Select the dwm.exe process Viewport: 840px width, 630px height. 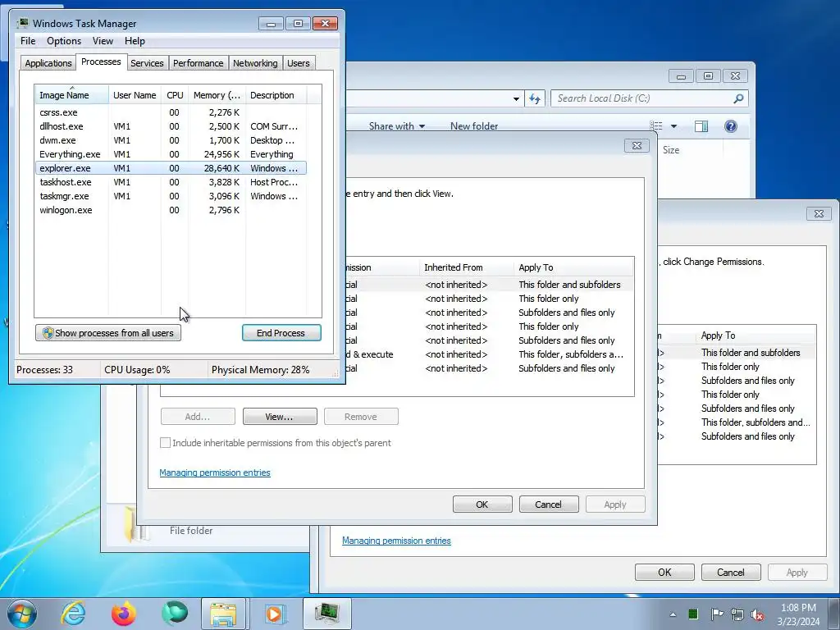[171, 140]
